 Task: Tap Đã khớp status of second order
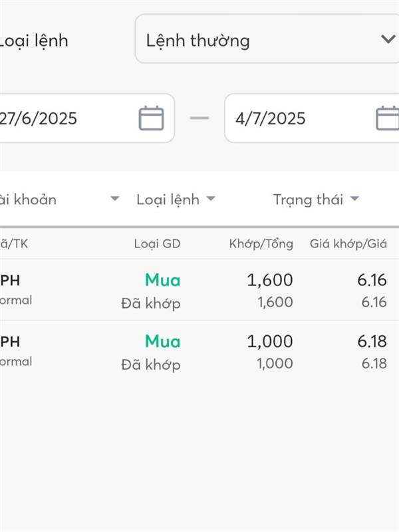151,364
